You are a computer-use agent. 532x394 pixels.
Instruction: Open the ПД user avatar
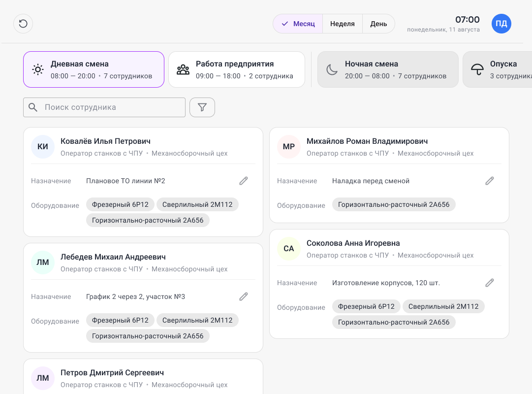[x=501, y=24]
